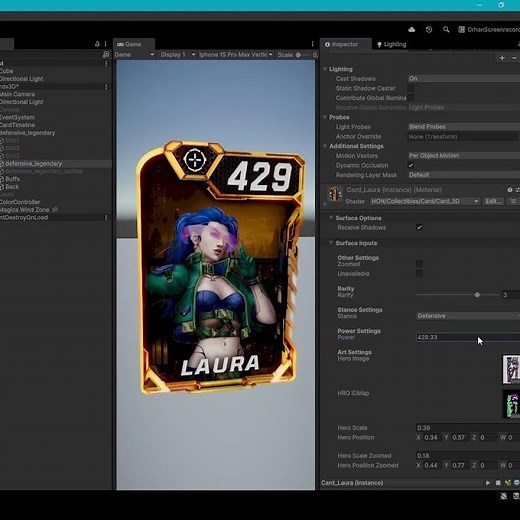Collapse the Additional Settings section
The height and width of the screenshot is (520, 520).
325,146
